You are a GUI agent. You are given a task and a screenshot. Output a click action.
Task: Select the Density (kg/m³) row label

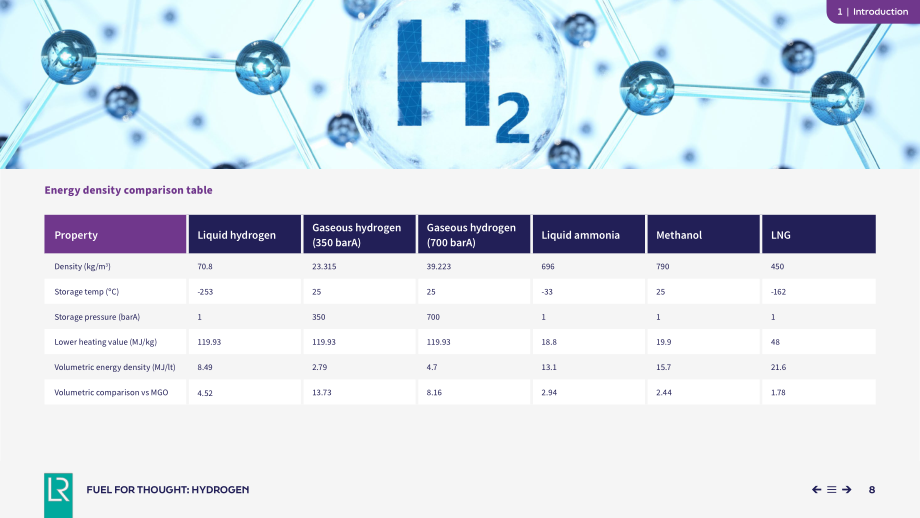pos(82,266)
